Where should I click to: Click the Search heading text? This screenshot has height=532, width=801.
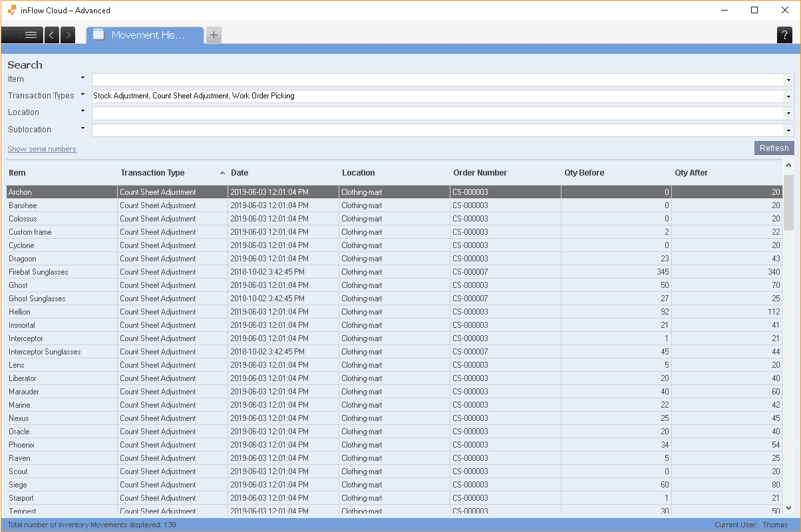[x=25, y=65]
